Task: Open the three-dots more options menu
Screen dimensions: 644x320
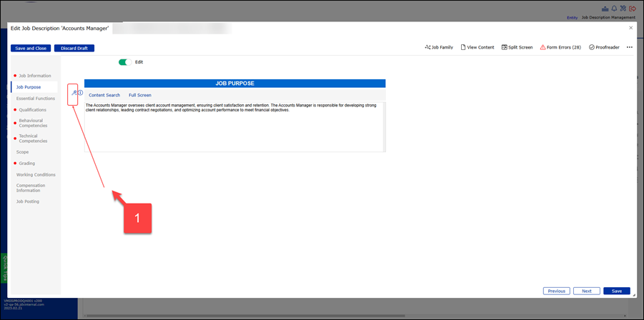Action: click(629, 48)
